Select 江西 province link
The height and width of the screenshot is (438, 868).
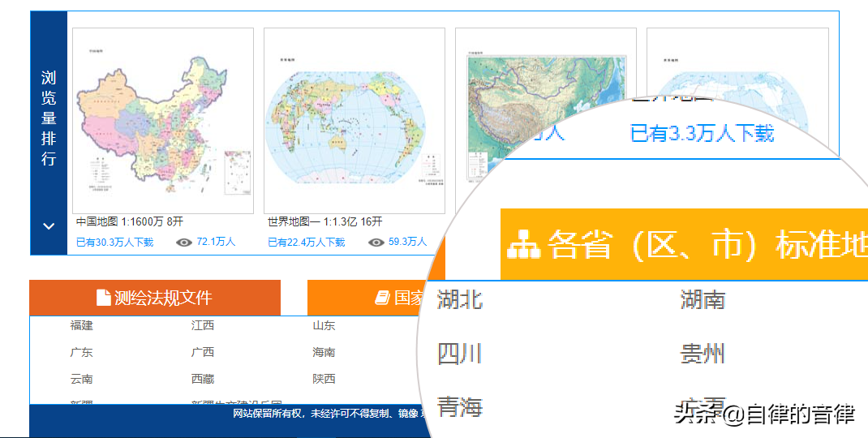coord(203,325)
